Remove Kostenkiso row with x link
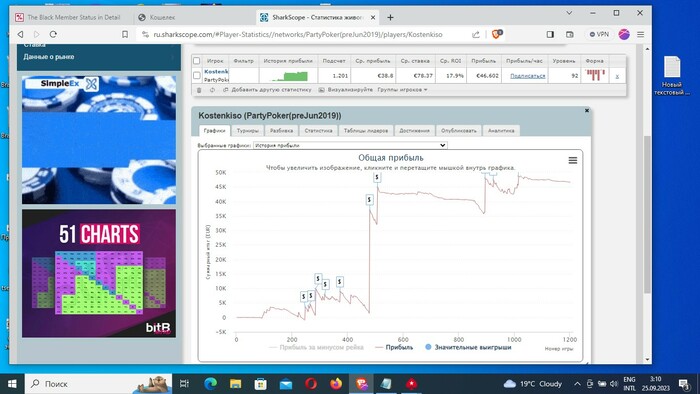Image resolution: width=700 pixels, height=394 pixels. click(617, 76)
